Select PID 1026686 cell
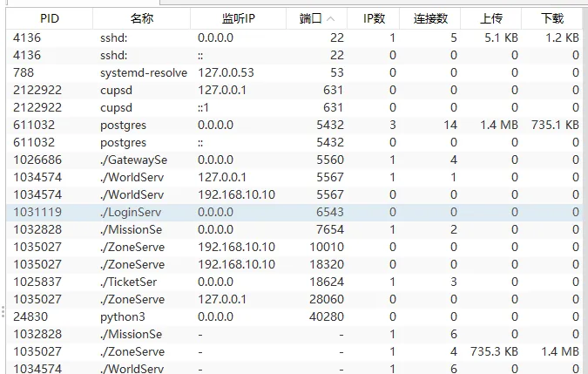This screenshot has width=588, height=374. click(x=37, y=160)
